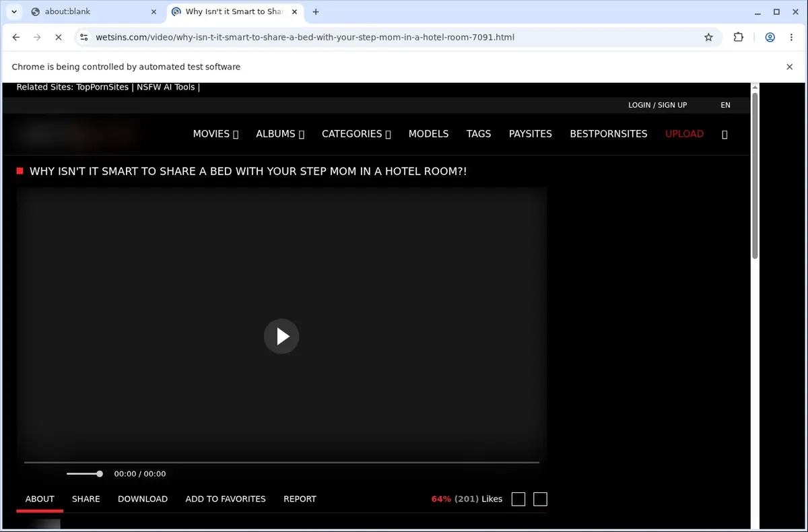The image size is (808, 532).
Task: Open a new browser tab
Action: click(x=316, y=11)
